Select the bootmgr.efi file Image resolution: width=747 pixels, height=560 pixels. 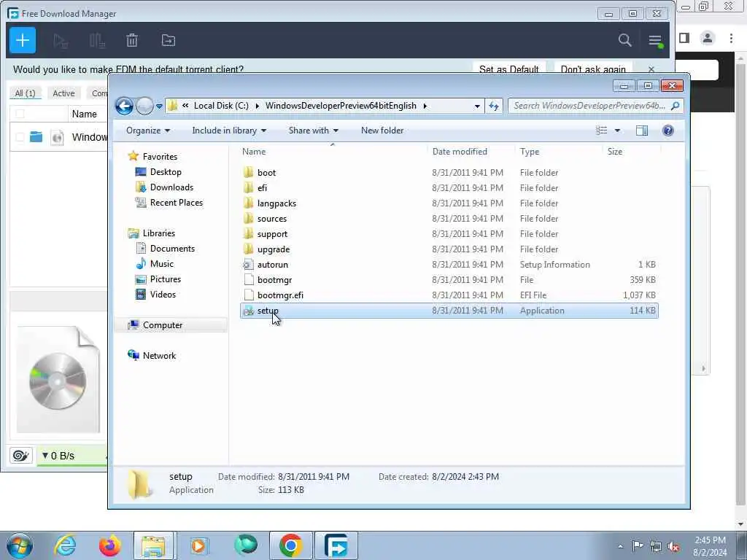(280, 295)
